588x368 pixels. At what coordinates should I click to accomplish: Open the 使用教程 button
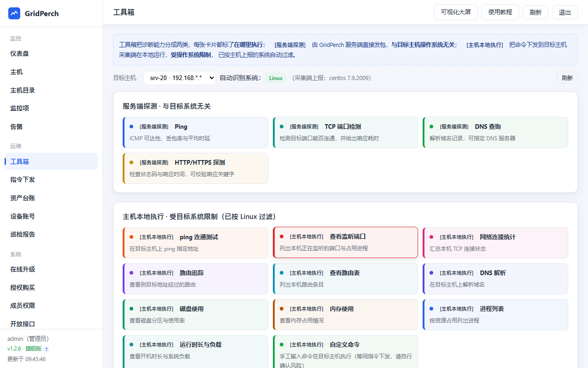(500, 12)
